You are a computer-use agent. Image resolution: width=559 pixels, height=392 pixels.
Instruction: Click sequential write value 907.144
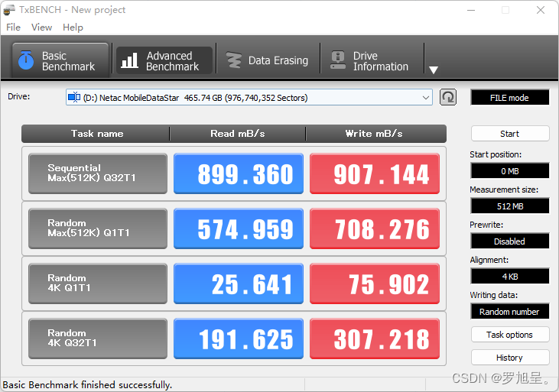(x=375, y=173)
